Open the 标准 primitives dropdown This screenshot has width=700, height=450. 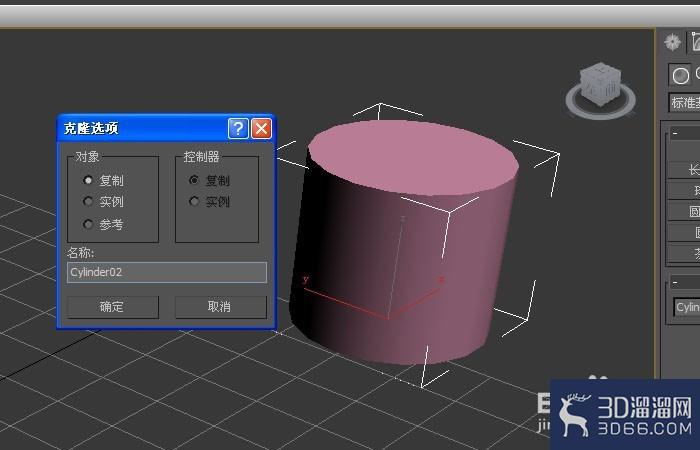[684, 103]
